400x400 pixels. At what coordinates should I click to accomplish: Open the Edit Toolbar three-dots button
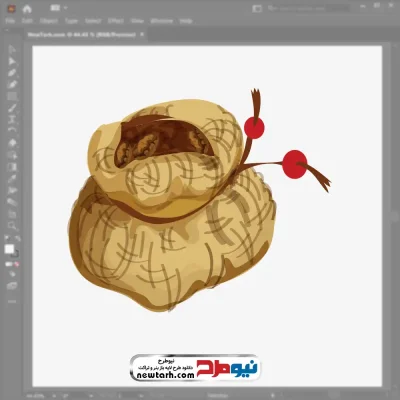pyautogui.click(x=12, y=301)
